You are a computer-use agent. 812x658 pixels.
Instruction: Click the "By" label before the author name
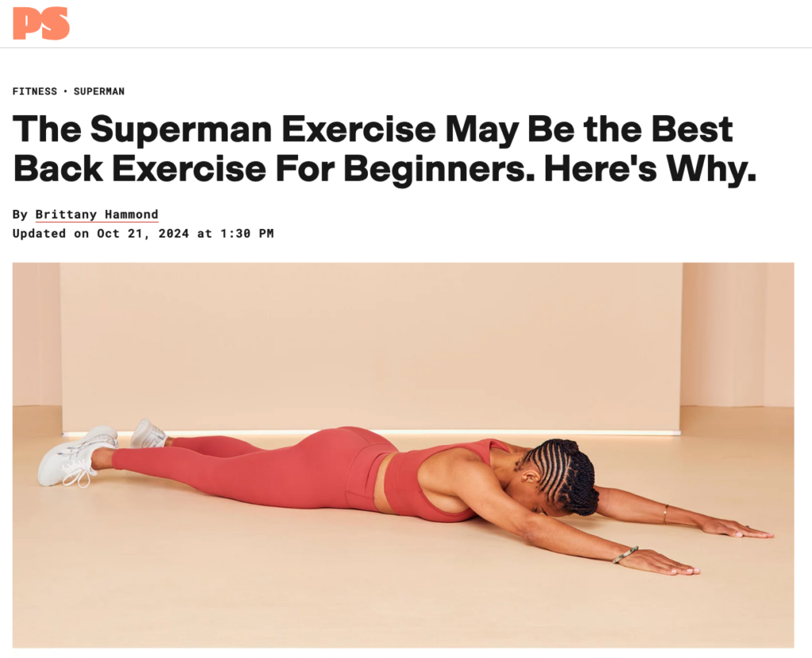(x=20, y=214)
